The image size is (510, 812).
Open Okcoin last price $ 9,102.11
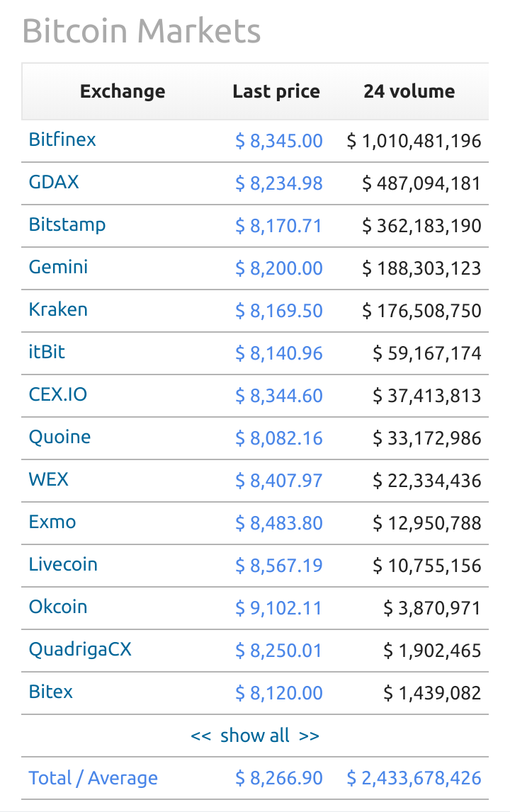click(279, 608)
